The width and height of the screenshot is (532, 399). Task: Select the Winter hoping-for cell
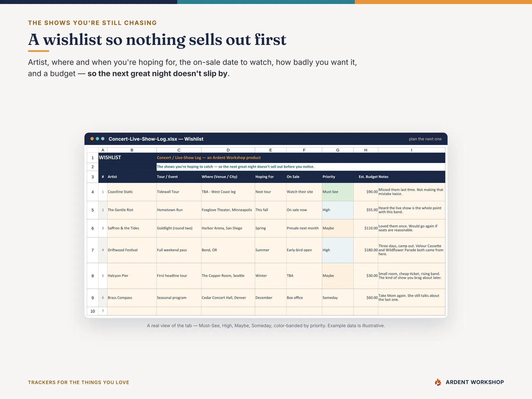pos(271,276)
